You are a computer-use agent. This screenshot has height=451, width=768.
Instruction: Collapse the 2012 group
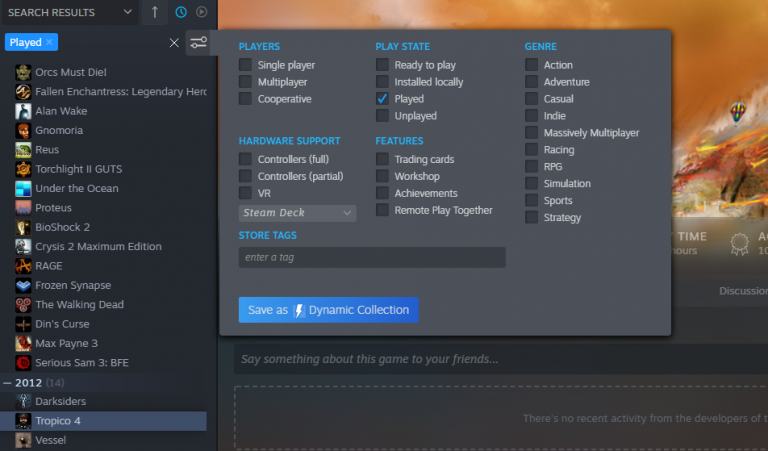click(x=7, y=383)
